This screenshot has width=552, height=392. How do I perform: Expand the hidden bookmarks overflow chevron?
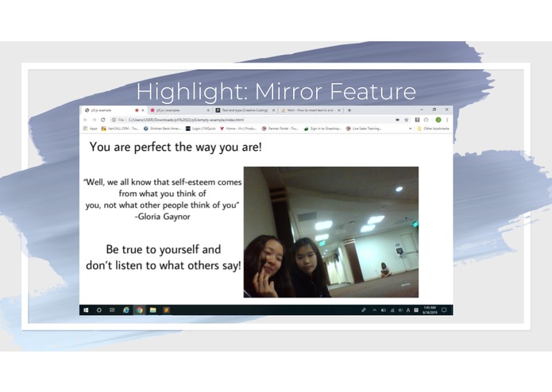[410, 129]
